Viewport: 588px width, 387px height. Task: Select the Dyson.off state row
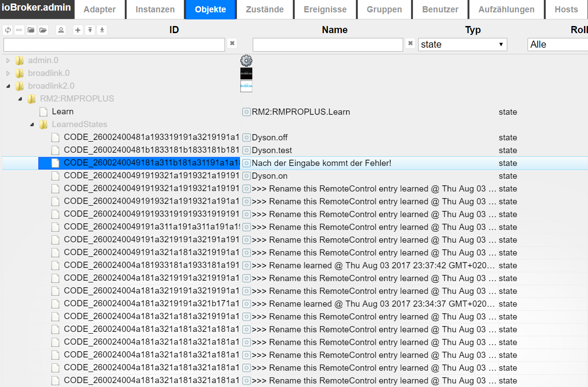tap(270, 138)
